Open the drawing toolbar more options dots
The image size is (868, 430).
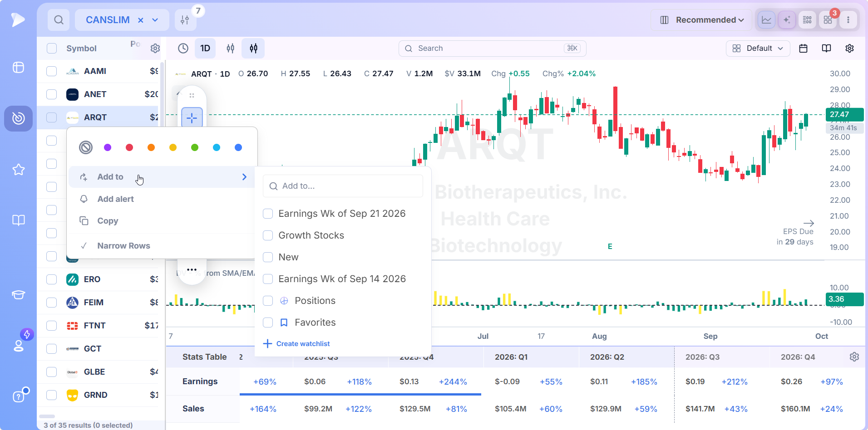point(192,270)
